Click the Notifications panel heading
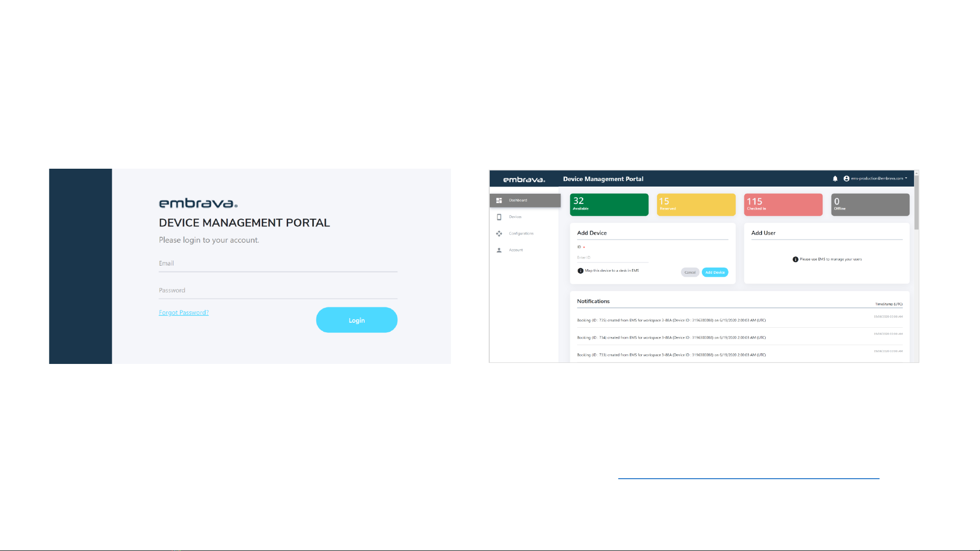Screen dimensions: 980x551 click(593, 301)
